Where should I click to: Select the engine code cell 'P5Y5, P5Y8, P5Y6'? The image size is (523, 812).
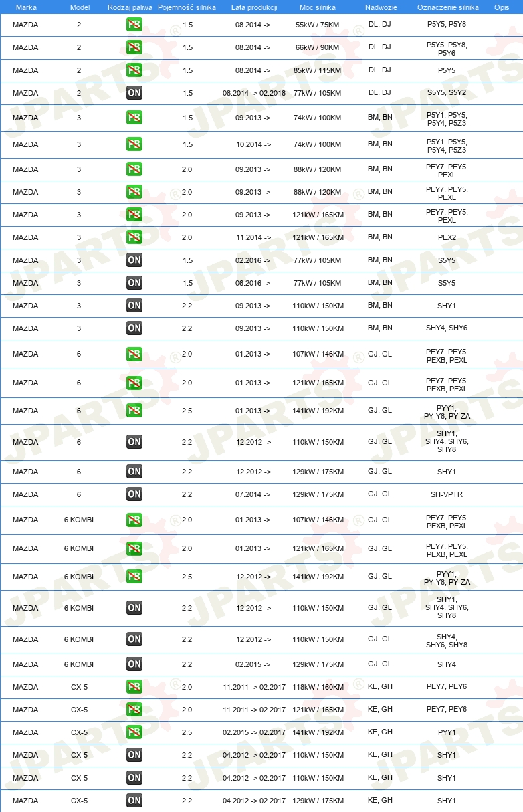(x=447, y=49)
